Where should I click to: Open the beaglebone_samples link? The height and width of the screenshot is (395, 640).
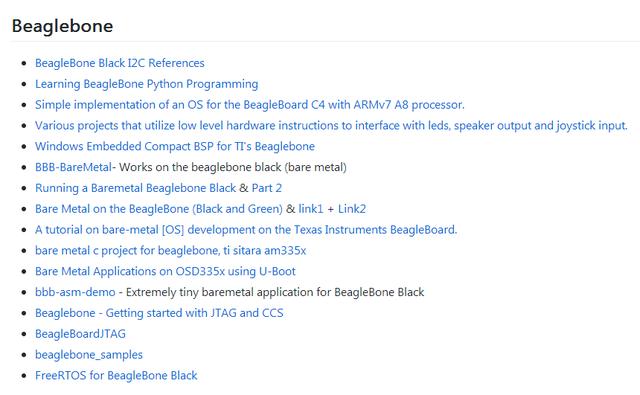(x=89, y=355)
